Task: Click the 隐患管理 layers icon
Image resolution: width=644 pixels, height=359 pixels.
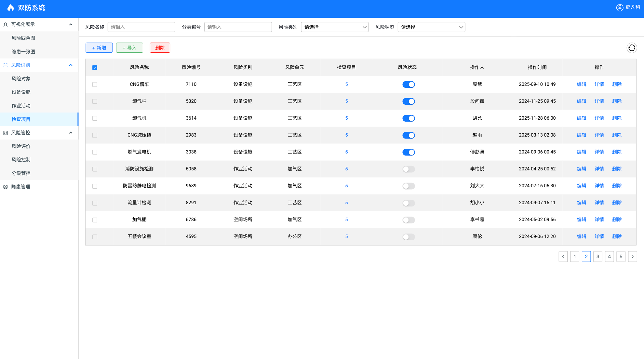Action: [x=6, y=187]
